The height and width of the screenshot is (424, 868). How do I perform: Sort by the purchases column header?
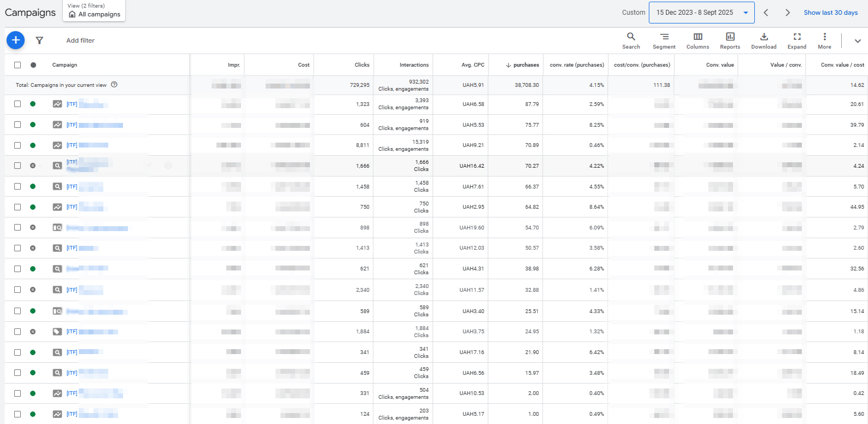525,65
